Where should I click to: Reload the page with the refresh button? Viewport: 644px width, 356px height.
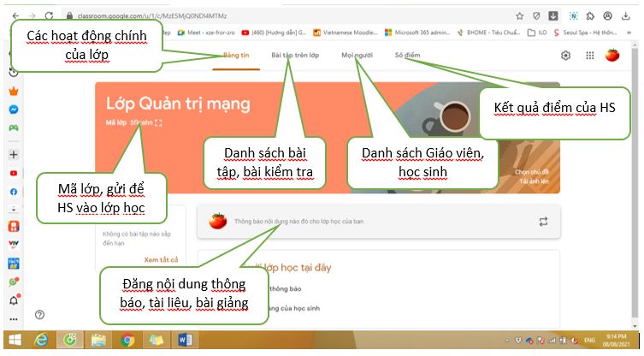pyautogui.click(x=48, y=15)
